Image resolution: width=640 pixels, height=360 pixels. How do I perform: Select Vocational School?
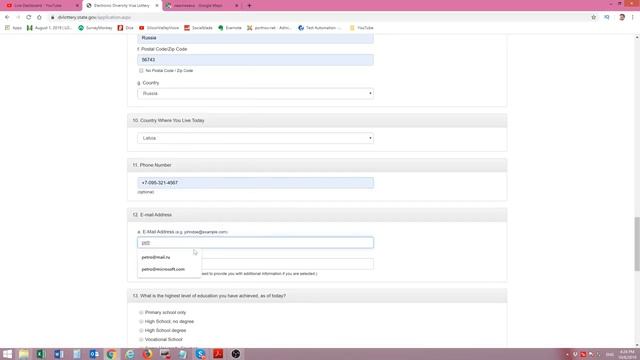[x=141, y=340]
